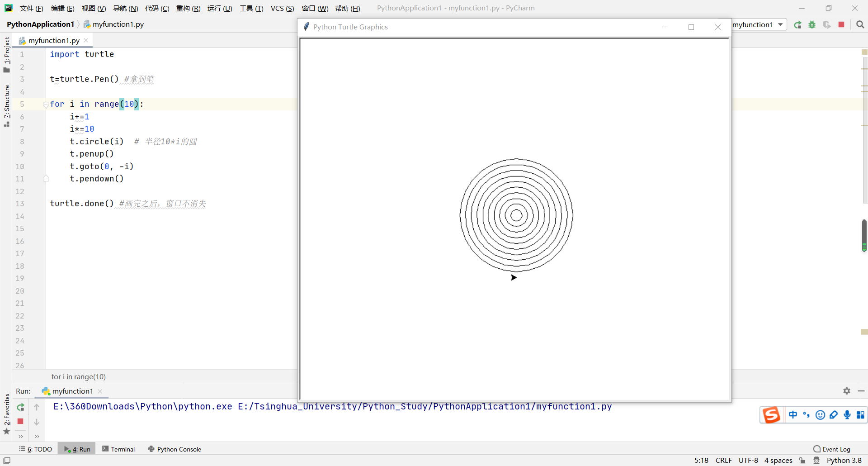The width and height of the screenshot is (868, 466).
Task: Open the 6: TODO tool window
Action: click(x=35, y=449)
